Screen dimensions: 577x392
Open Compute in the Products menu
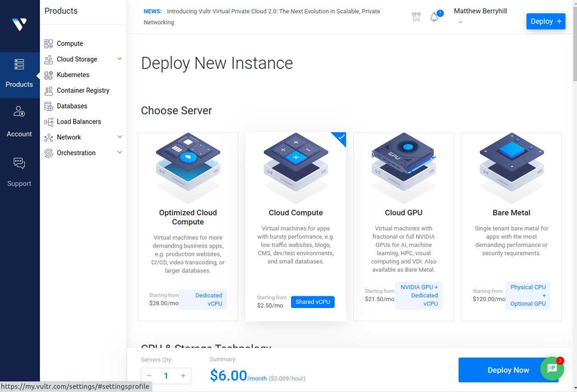pos(70,44)
